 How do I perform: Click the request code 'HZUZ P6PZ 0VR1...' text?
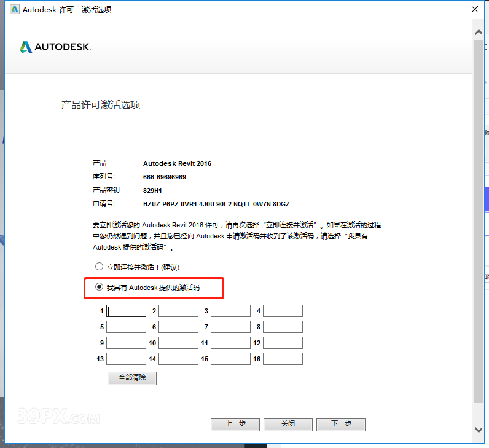click(216, 204)
